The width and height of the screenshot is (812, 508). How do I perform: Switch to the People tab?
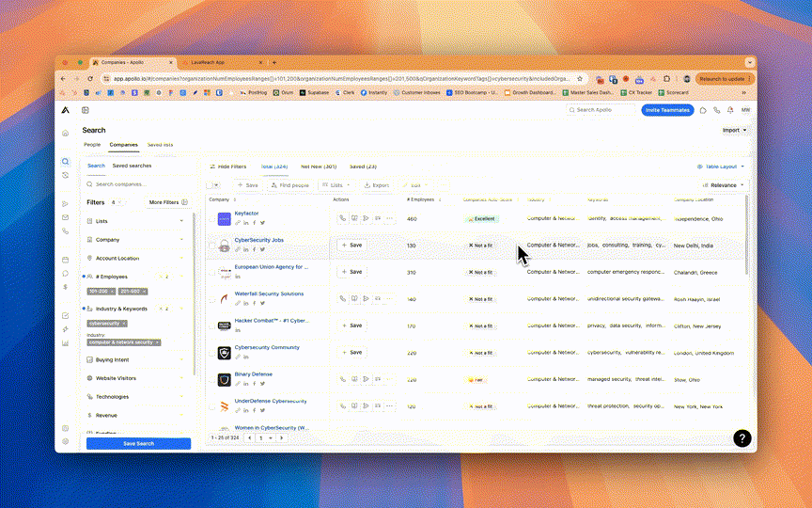click(x=92, y=145)
